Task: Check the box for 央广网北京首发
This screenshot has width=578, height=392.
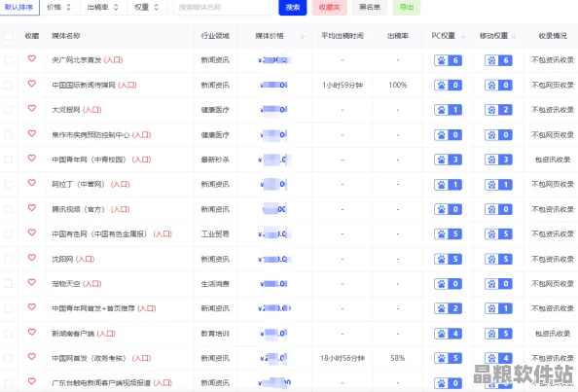Action: (8, 60)
